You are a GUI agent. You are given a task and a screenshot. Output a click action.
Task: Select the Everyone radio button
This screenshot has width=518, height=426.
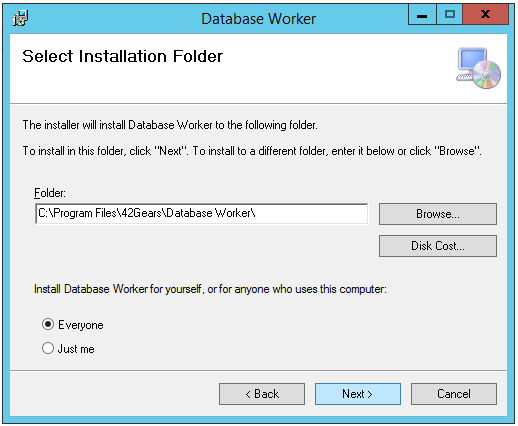(x=48, y=324)
